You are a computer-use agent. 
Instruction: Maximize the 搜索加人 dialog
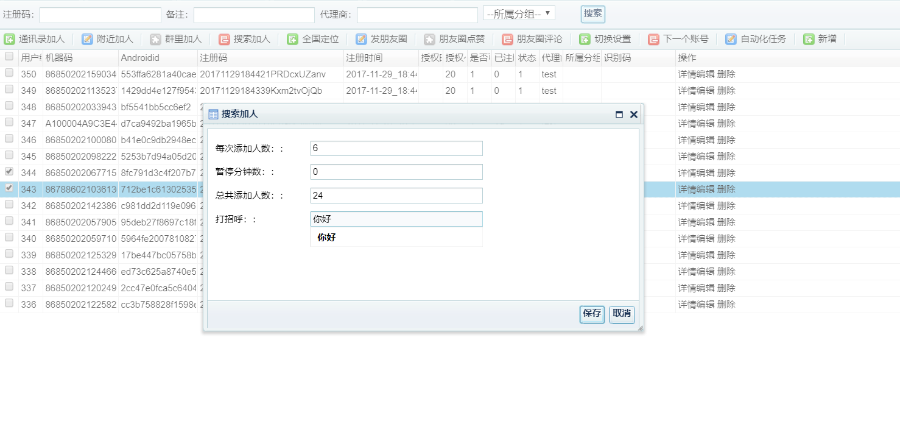coord(619,114)
